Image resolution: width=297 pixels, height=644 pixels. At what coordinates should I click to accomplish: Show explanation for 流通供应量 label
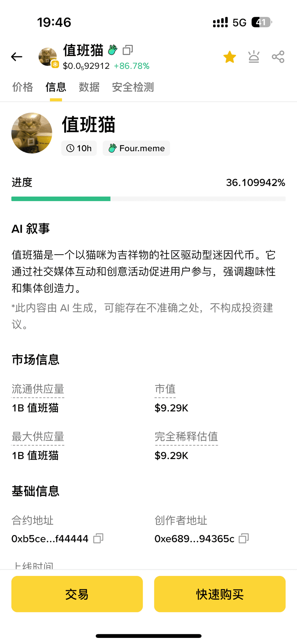tap(38, 389)
